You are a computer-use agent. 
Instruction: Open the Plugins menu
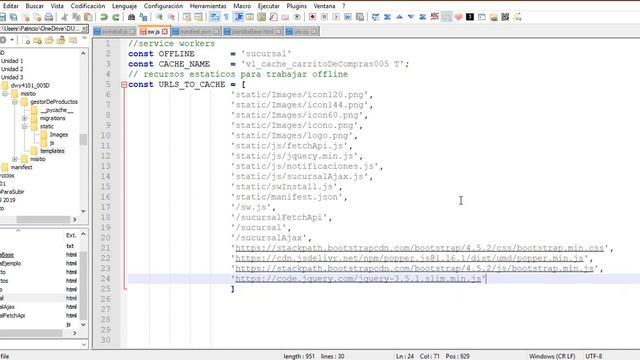[x=296, y=6]
